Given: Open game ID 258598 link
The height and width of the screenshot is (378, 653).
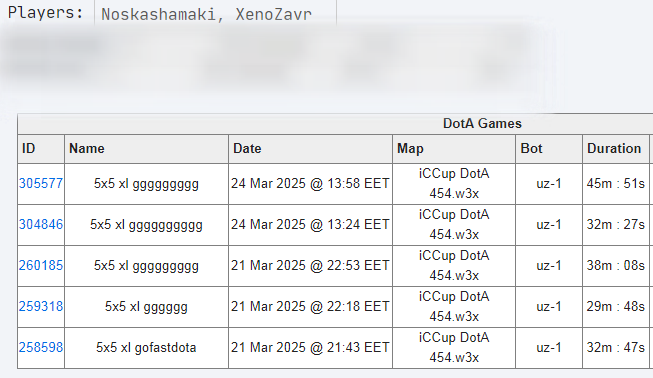Looking at the screenshot, I should point(41,347).
